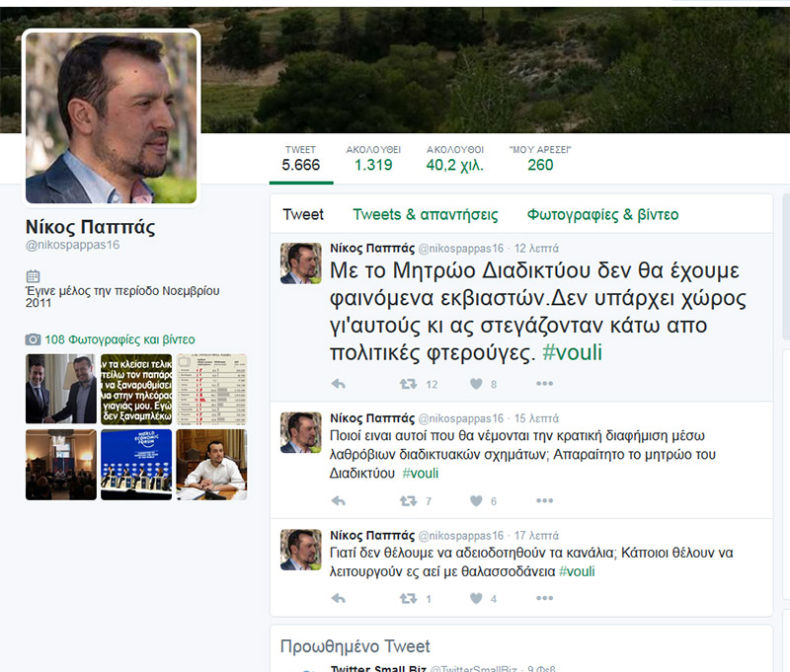Switch to Tweets & απαντήσεις tab
This screenshot has width=790, height=672.
click(x=426, y=214)
